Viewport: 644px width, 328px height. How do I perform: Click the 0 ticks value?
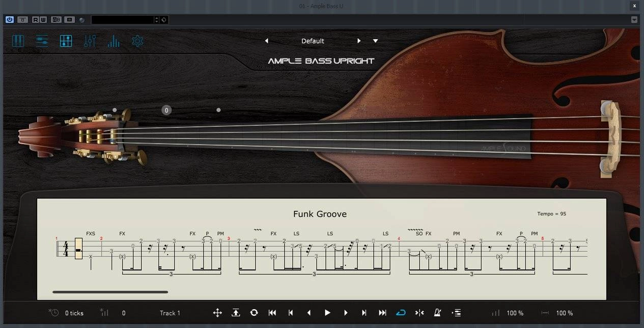tap(74, 313)
